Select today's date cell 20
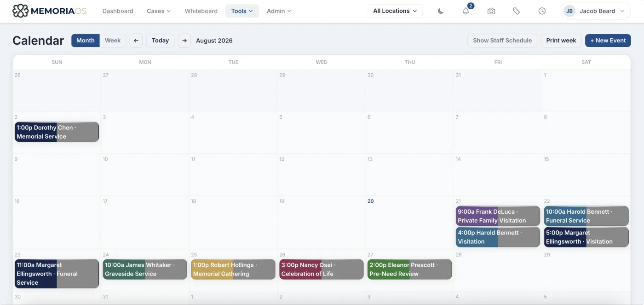The image size is (644, 305). click(x=409, y=223)
